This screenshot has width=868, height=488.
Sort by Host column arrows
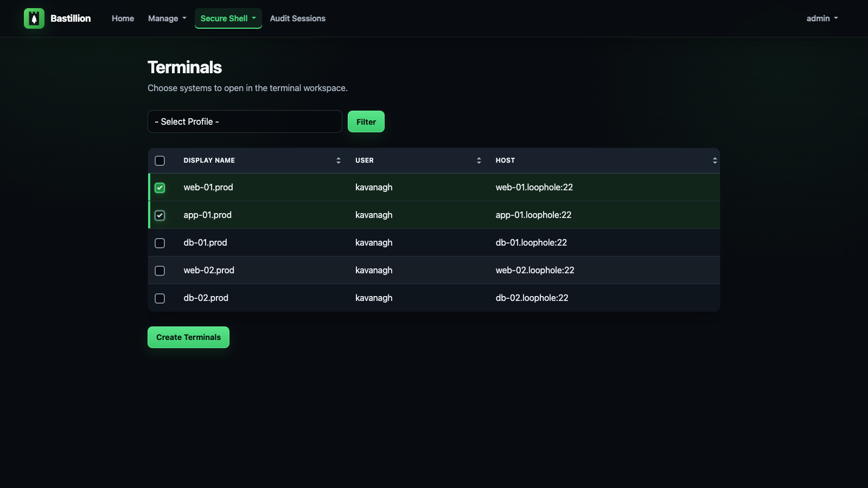pos(715,160)
